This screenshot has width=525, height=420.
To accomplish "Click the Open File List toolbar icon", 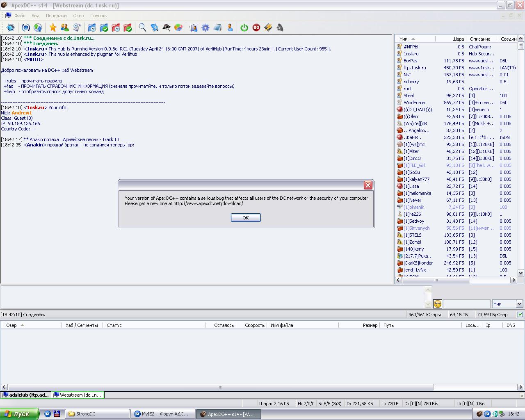I will pos(194,27).
